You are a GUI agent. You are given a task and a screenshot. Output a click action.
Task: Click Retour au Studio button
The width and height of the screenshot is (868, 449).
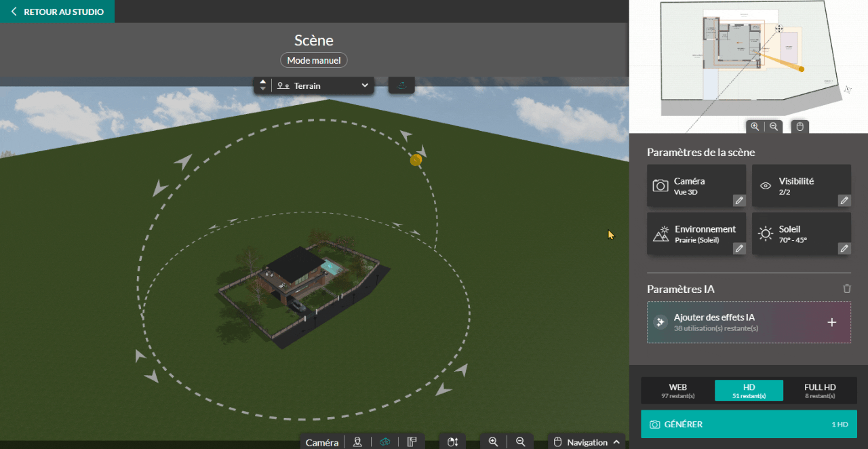57,12
